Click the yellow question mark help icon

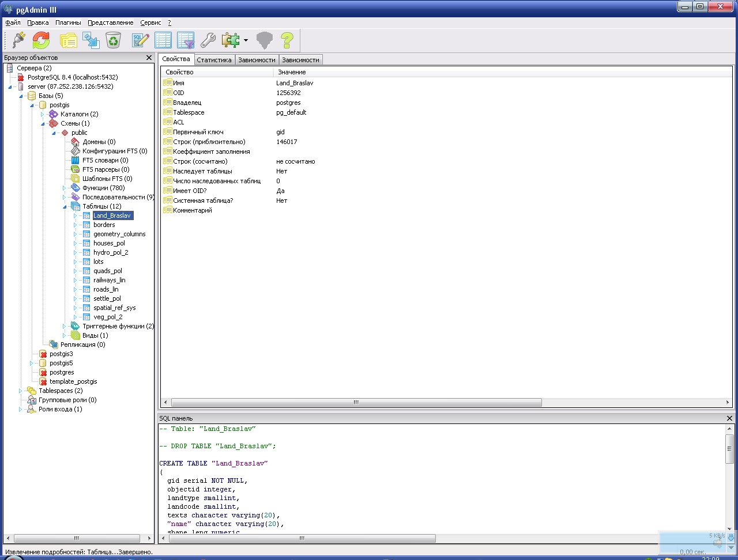click(287, 40)
